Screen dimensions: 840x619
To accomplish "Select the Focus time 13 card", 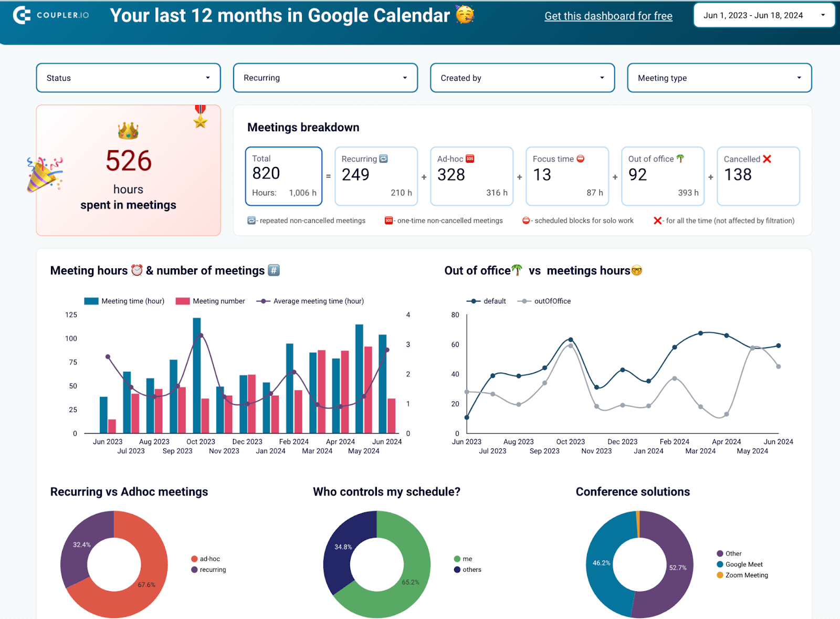I will pyautogui.click(x=568, y=176).
